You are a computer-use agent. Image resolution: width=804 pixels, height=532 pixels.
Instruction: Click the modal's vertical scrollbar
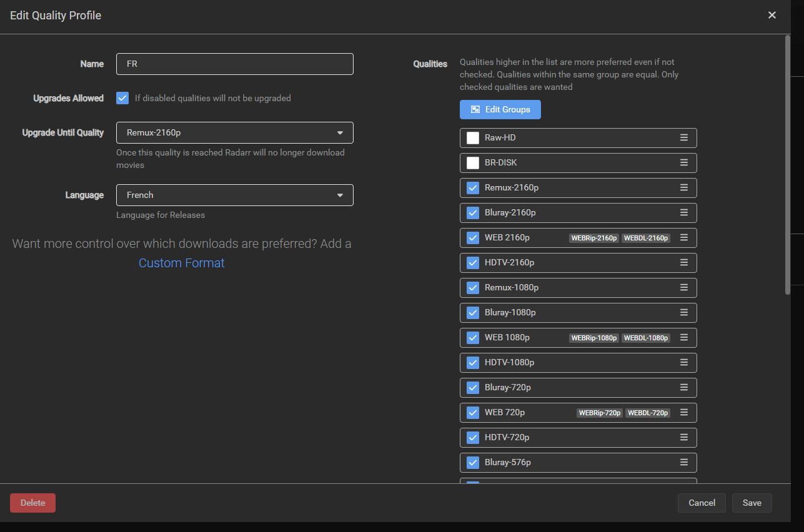coord(787,162)
